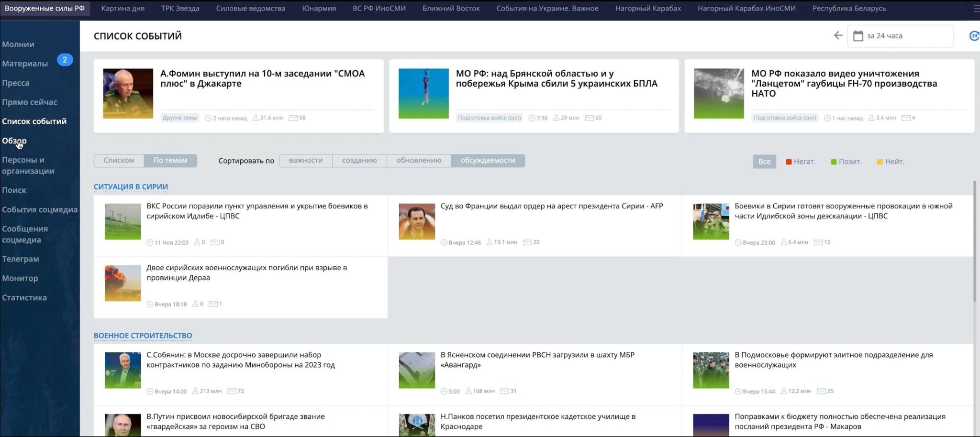Open the calendar icon in period field

click(858, 36)
